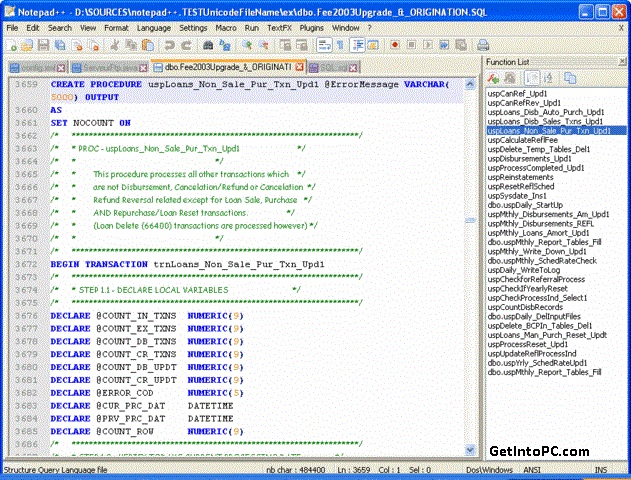Select uspCalculateReflFee in the Function List
The image size is (631, 480).
[x=523, y=140]
